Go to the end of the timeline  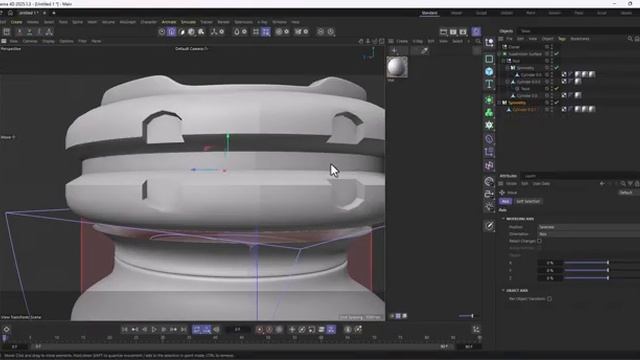click(184, 329)
